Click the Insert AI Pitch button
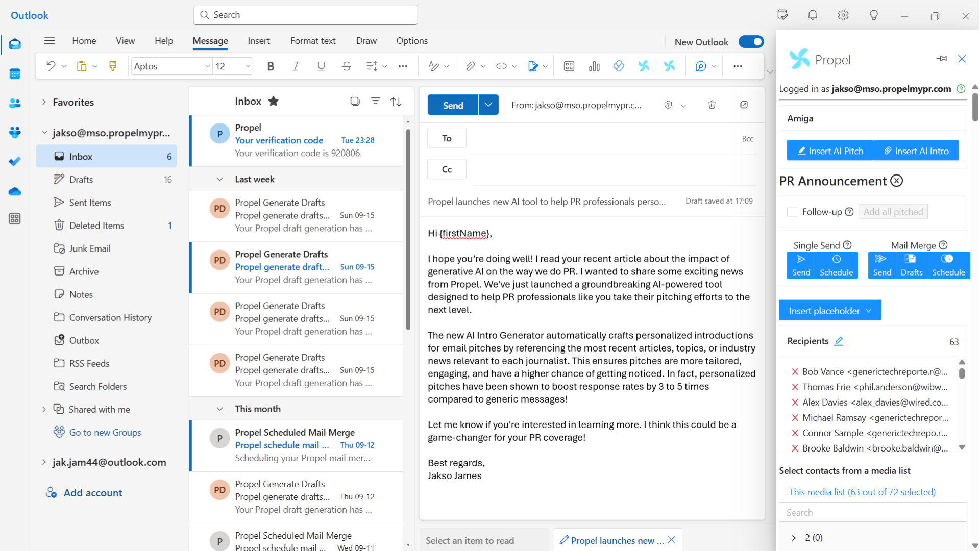Screen dimensions: 980x551 click(x=830, y=151)
